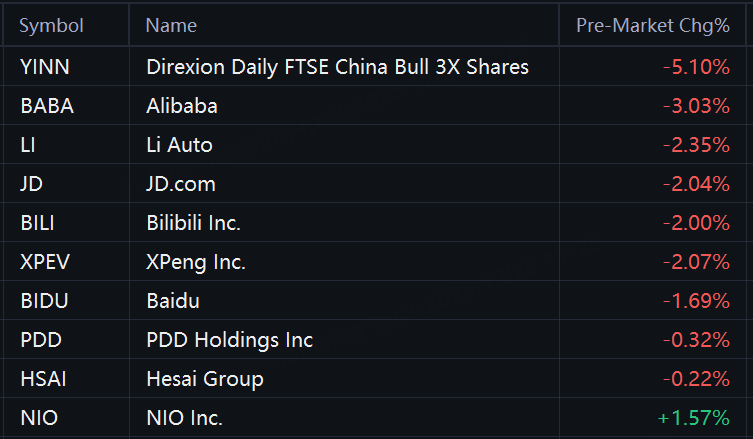This screenshot has width=753, height=439.
Task: Select the PDD Holdings Inc name
Action: 229,340
